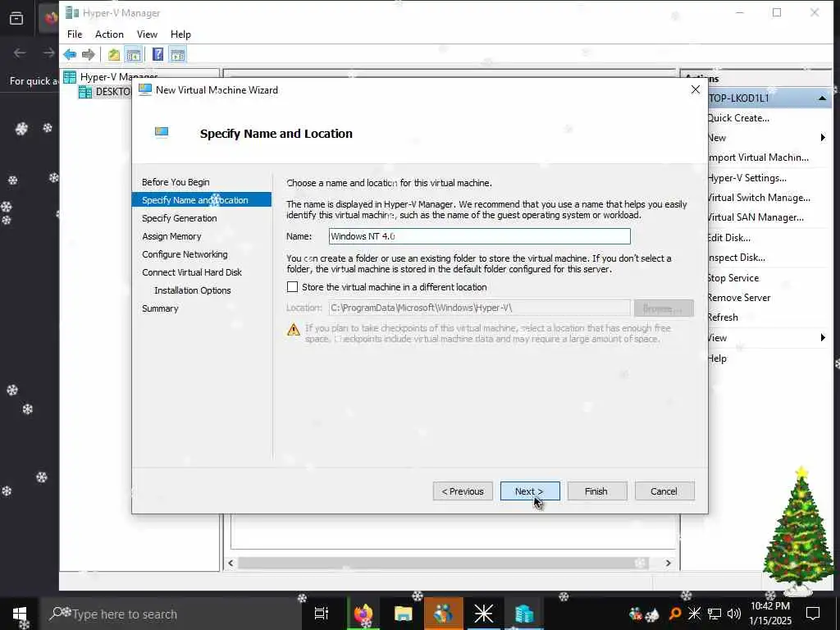Open Firefox from the taskbar
This screenshot has width=840, height=630.
pos(363,614)
